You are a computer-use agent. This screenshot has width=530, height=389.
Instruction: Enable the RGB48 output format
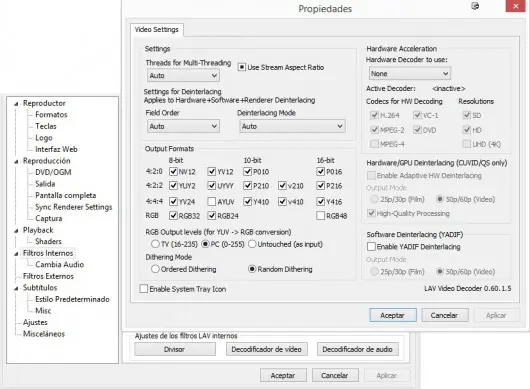click(320, 215)
